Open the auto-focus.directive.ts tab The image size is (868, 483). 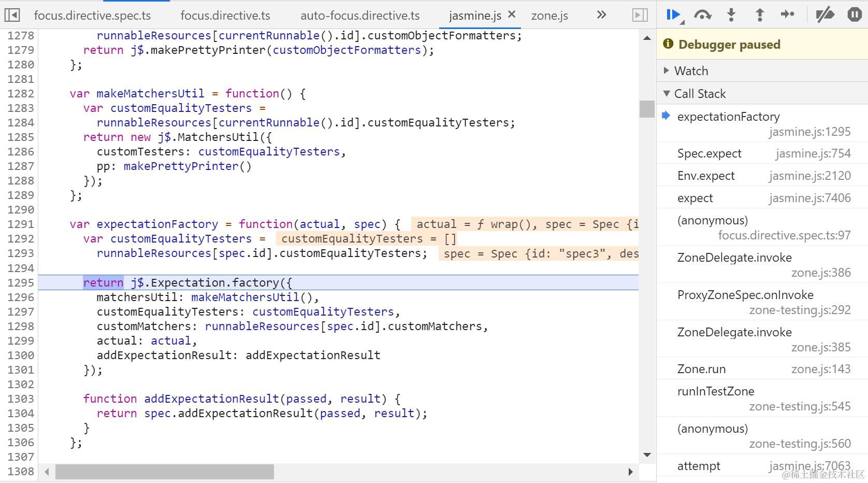(360, 16)
